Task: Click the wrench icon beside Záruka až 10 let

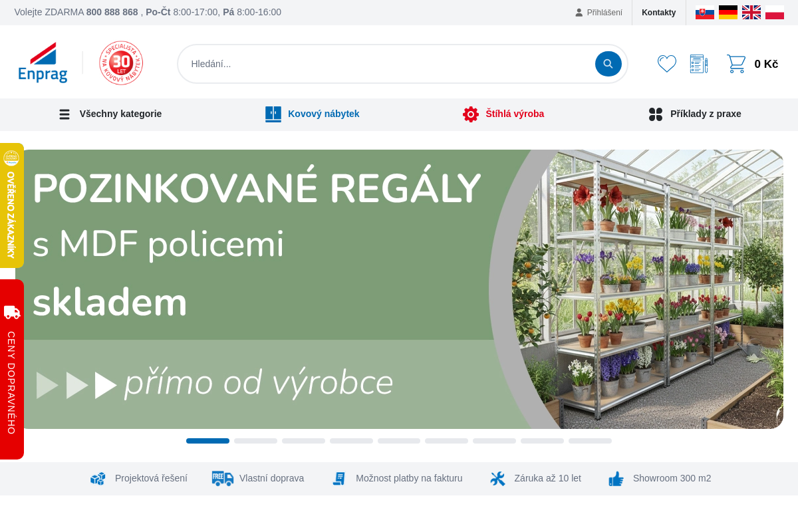Action: click(x=497, y=478)
